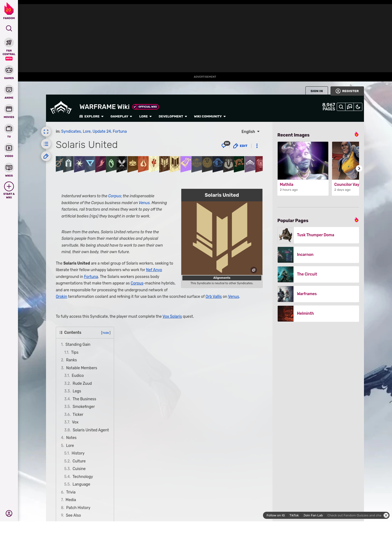
Task: Open the more actions three-dot menu
Action: (257, 146)
